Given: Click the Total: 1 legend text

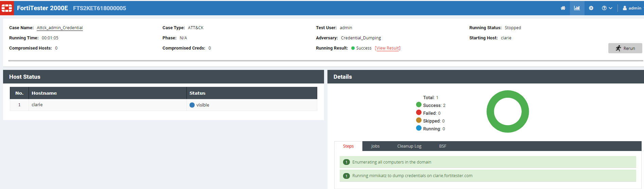Looking at the screenshot, I should click(x=431, y=97).
